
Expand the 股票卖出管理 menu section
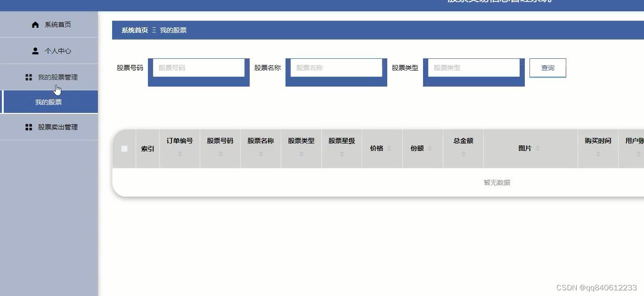point(58,127)
